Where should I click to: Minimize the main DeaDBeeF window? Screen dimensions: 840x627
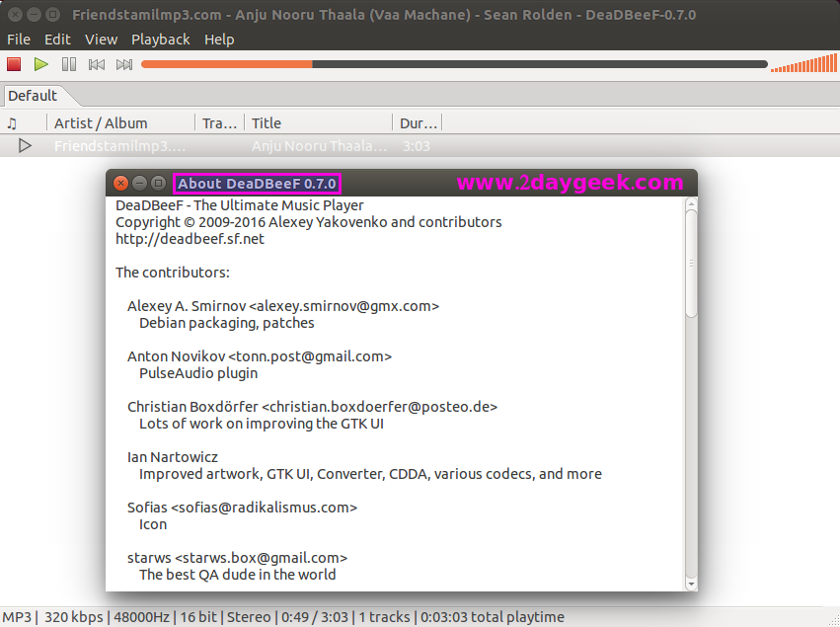pos(34,15)
